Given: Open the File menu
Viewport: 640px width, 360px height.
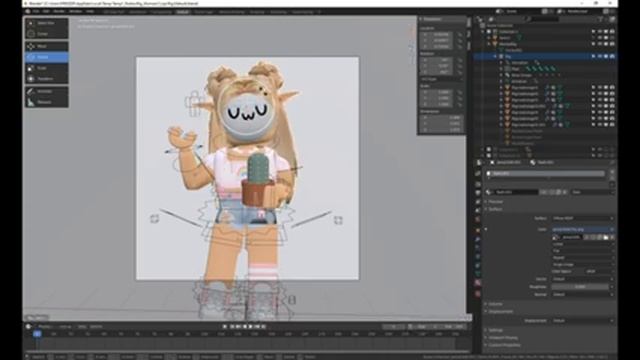Looking at the screenshot, I should coord(36,11).
